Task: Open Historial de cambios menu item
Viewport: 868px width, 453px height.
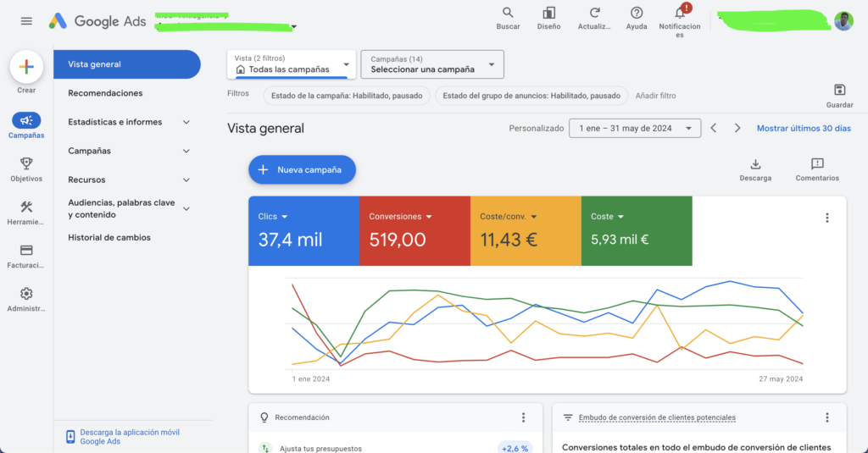Action: pos(109,238)
